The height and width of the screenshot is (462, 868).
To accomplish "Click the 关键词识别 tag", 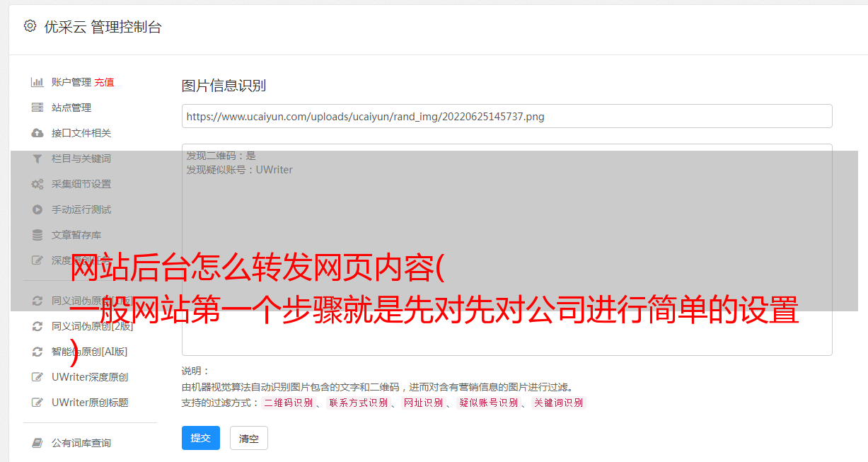I will pyautogui.click(x=559, y=403).
